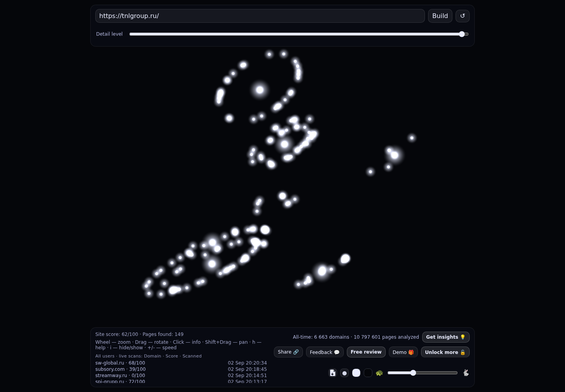Click the Site score 62/100 text
The height and width of the screenshot is (392, 565).
[x=117, y=334]
